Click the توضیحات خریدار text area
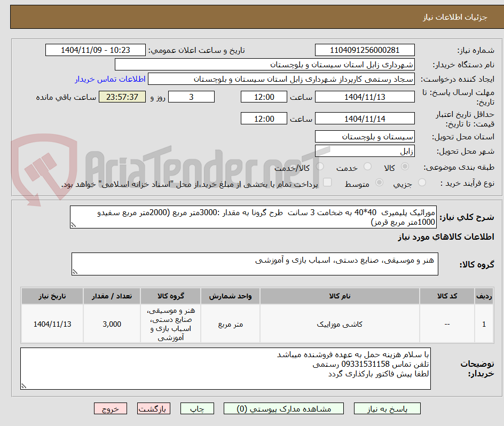The image size is (504, 426). point(226,368)
